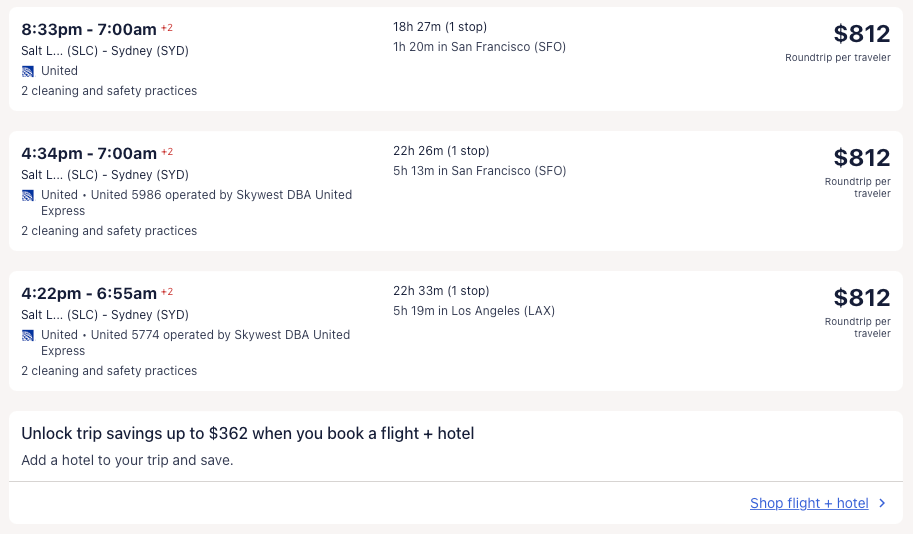Click United 5774 operated by Skywest text
Image resolution: width=913 pixels, height=534 pixels.
tap(220, 335)
